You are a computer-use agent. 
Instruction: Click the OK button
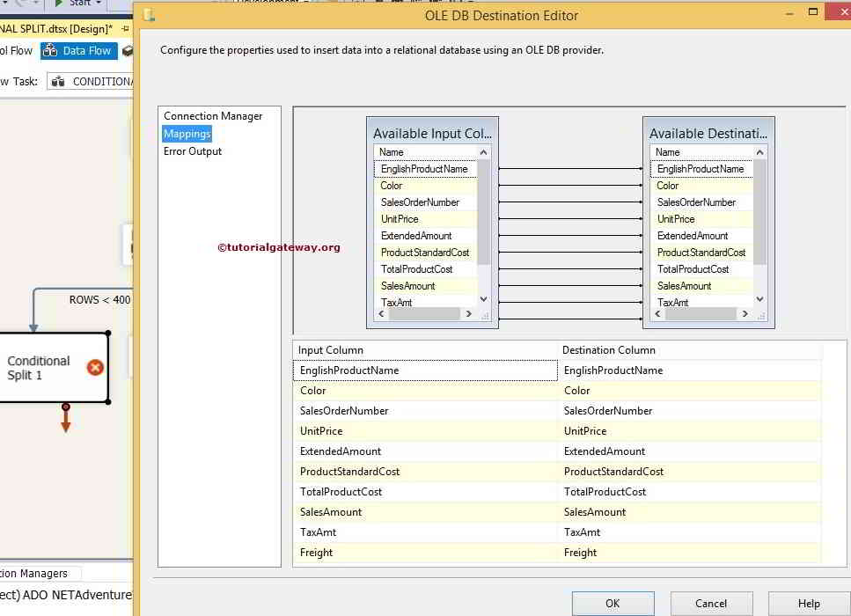coord(613,604)
